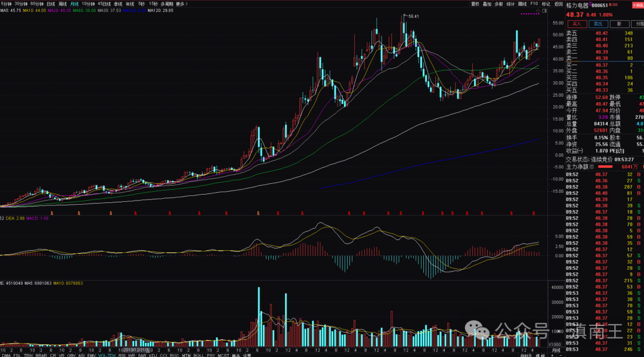
Task: Open the 多周期 multi-period view
Action: pos(167,4)
